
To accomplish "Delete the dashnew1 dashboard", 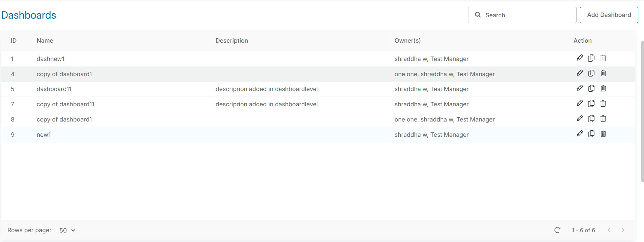I will pyautogui.click(x=603, y=58).
